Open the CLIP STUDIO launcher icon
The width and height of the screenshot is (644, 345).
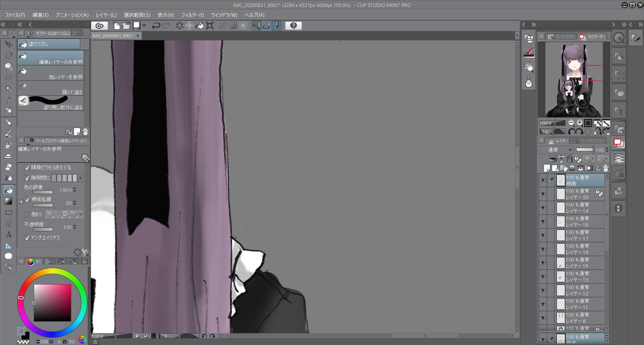click(99, 26)
